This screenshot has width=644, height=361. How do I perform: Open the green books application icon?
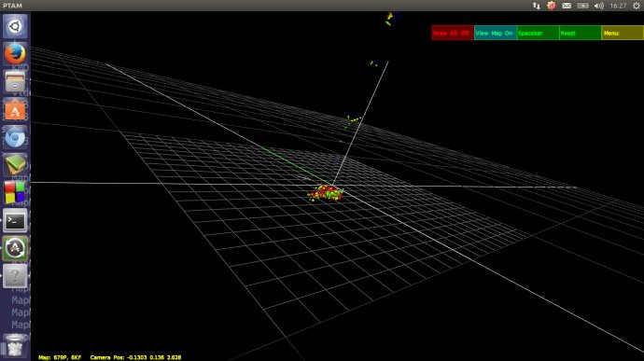click(15, 165)
